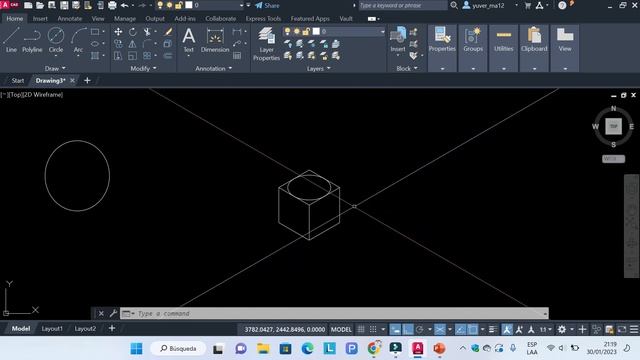The width and height of the screenshot is (640, 360).
Task: Activate the Rotate tool
Action: pos(132,32)
